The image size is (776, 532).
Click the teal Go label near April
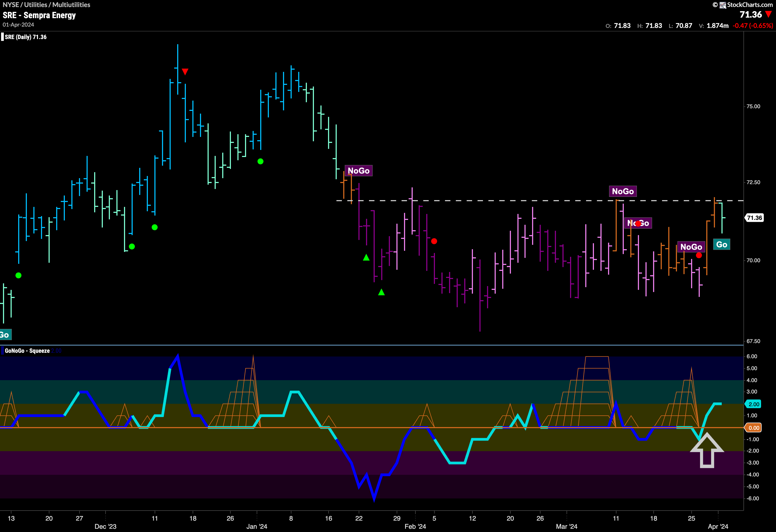[721, 245]
